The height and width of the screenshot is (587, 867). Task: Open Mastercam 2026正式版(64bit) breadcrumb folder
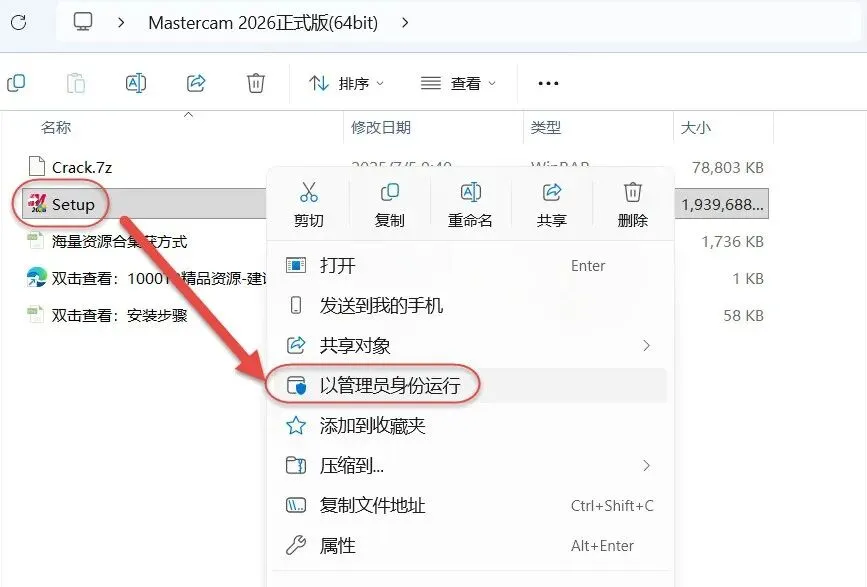(x=263, y=23)
